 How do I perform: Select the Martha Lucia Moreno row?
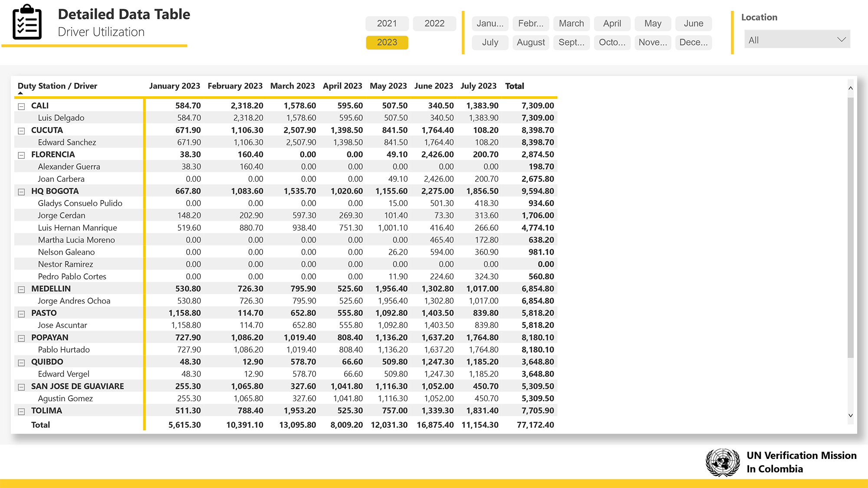click(x=286, y=240)
